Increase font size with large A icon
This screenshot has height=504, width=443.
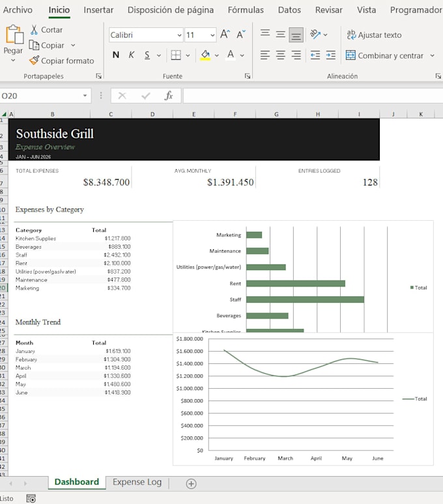[225, 34]
